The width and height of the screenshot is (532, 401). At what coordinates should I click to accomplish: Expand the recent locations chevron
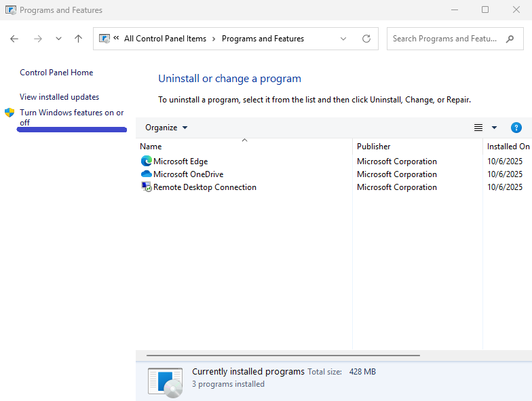(58, 39)
